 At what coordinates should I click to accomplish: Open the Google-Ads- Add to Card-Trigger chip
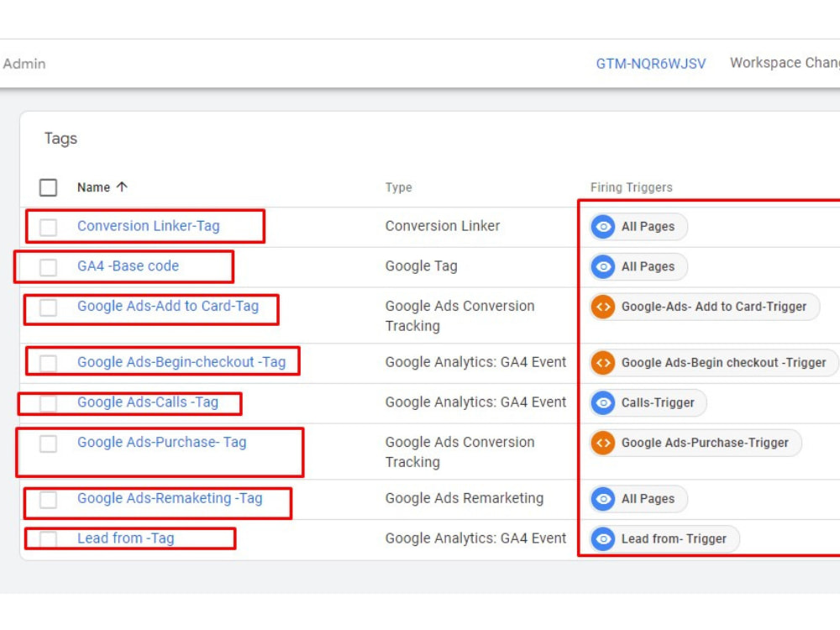coord(705,307)
